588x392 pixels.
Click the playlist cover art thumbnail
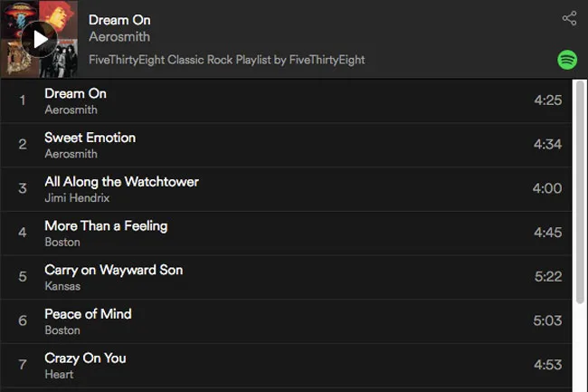coord(40,39)
